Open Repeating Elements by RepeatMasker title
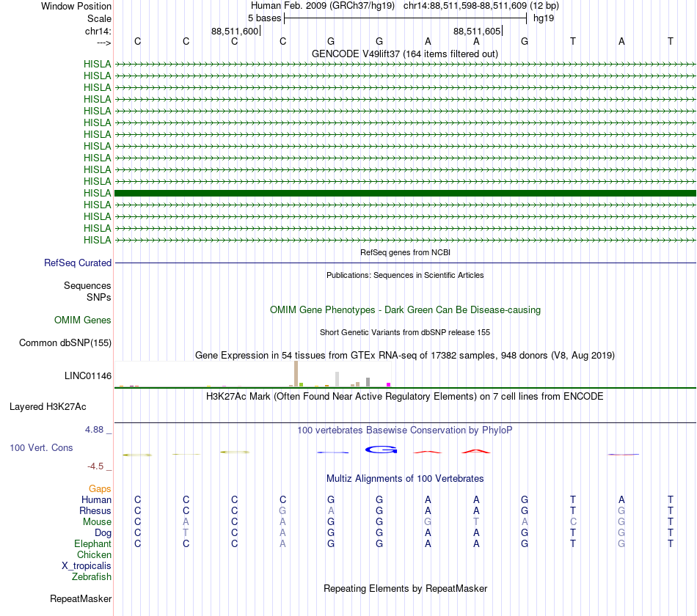 (x=405, y=588)
